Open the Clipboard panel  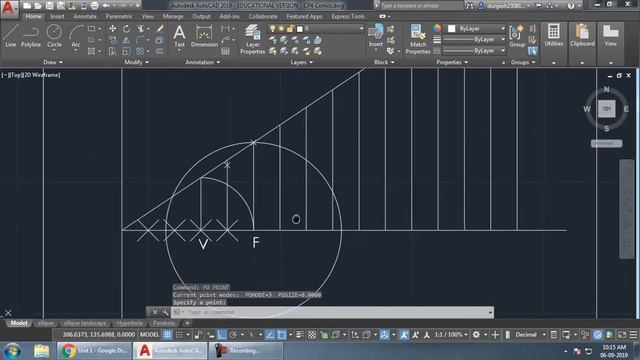click(x=582, y=35)
